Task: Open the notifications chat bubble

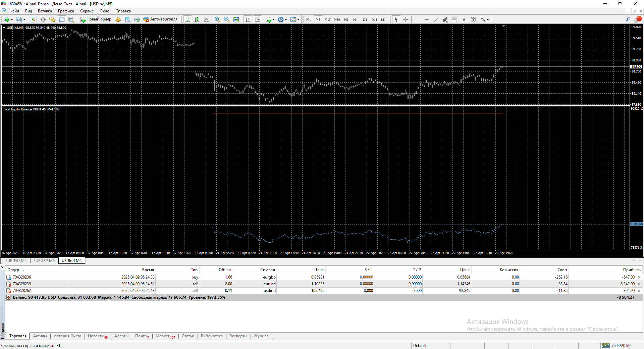Action: (638, 19)
